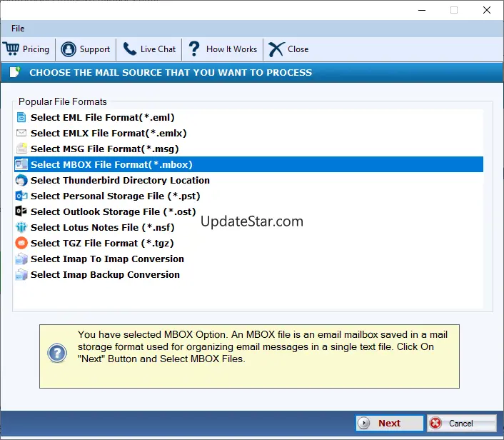Click the Close toolbar label

pyautogui.click(x=298, y=49)
